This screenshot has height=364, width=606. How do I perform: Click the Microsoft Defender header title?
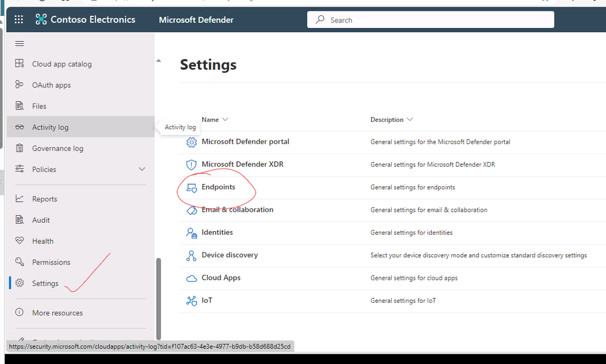coord(196,19)
